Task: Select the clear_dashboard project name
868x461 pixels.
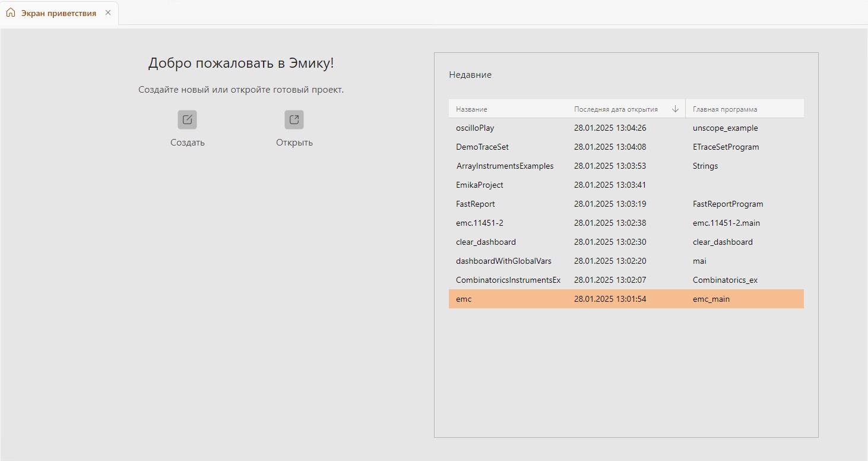Action: [x=486, y=242]
